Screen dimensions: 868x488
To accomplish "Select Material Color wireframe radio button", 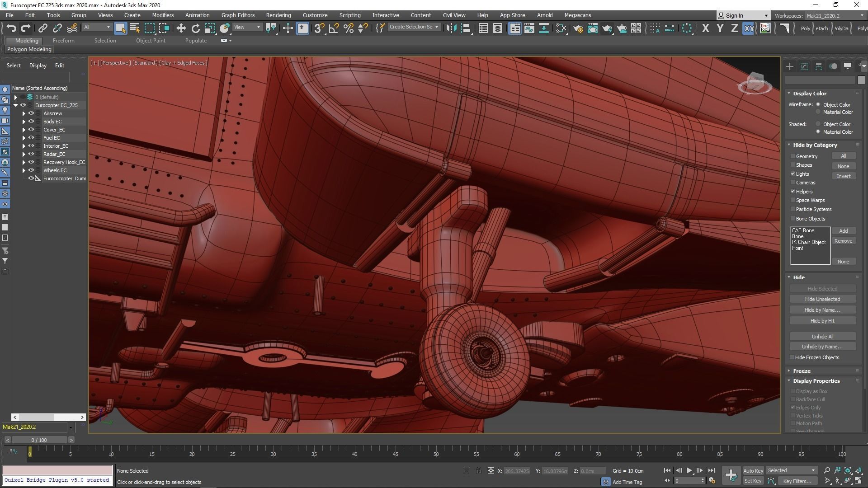I will click(818, 112).
